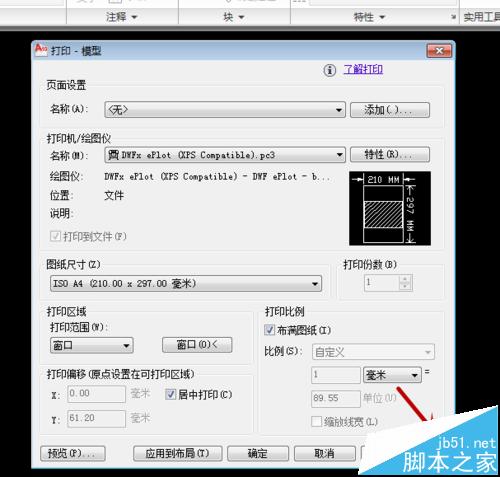Click the 文件 location text

[x=114, y=195]
